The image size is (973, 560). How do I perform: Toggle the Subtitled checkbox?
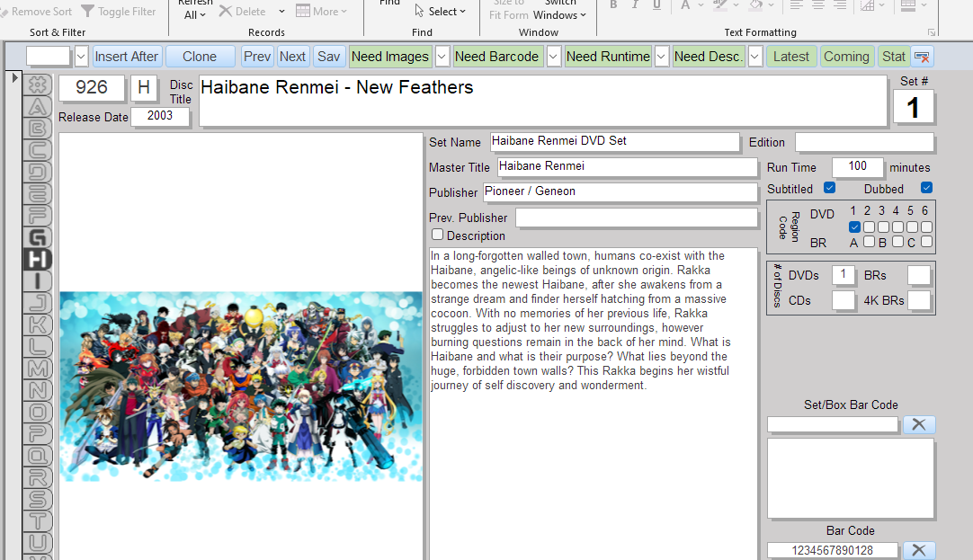(x=829, y=187)
